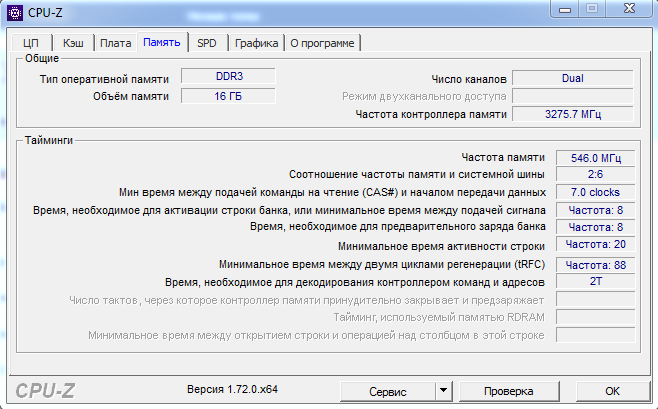Select the Память tab
This screenshot has width=658, height=409.
162,42
